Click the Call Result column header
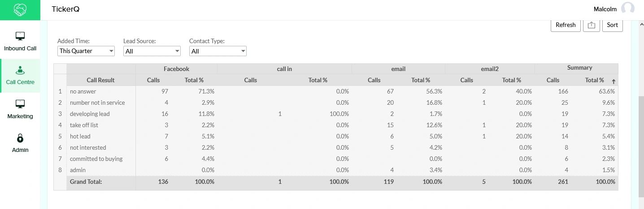This screenshot has width=644, height=209. tap(100, 80)
